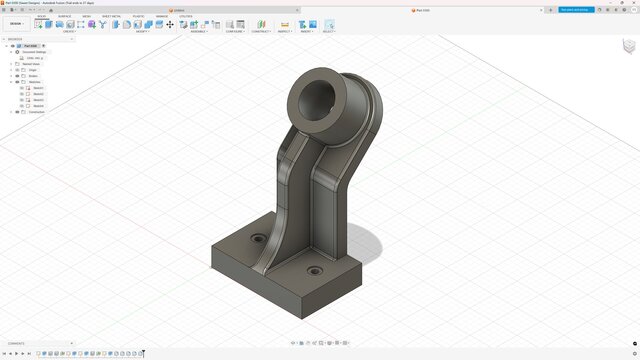This screenshot has width=640, height=360.
Task: Click the timeline end position marker
Action: click(x=143, y=353)
